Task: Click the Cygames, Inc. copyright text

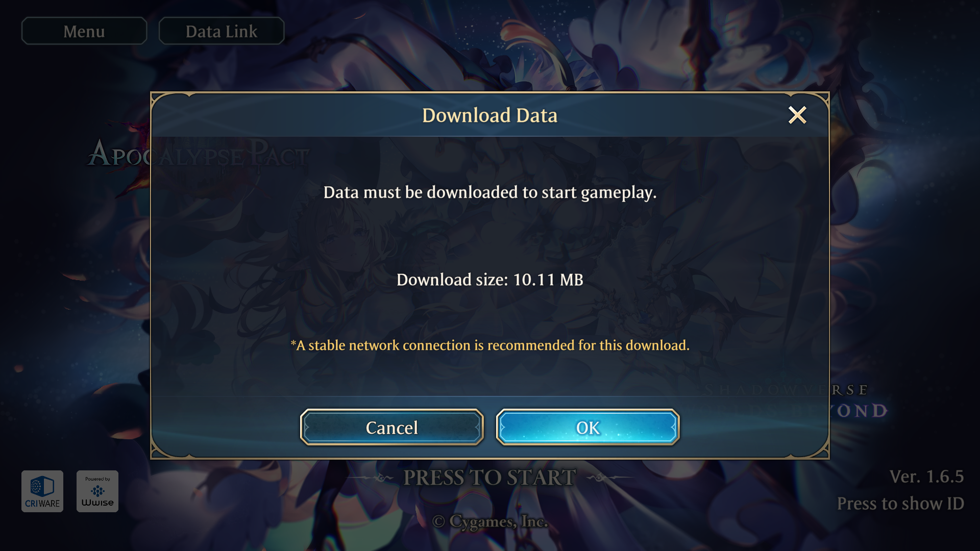Action: point(490,521)
